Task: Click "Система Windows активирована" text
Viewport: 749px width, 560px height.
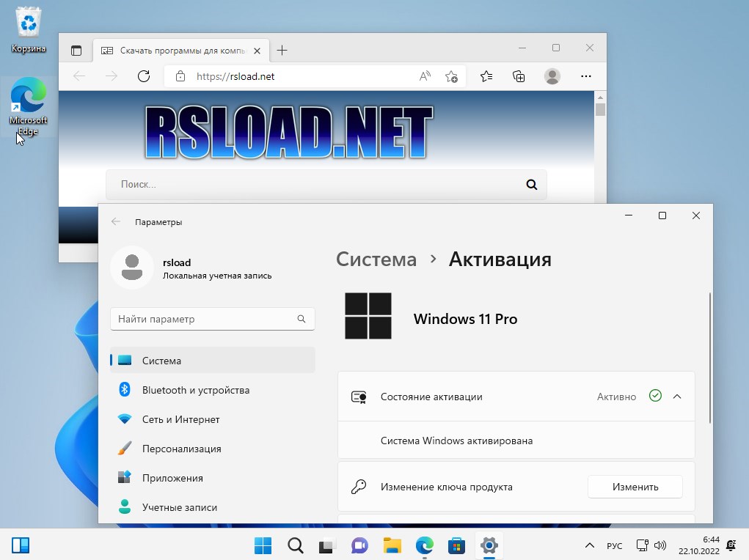Action: (456, 441)
